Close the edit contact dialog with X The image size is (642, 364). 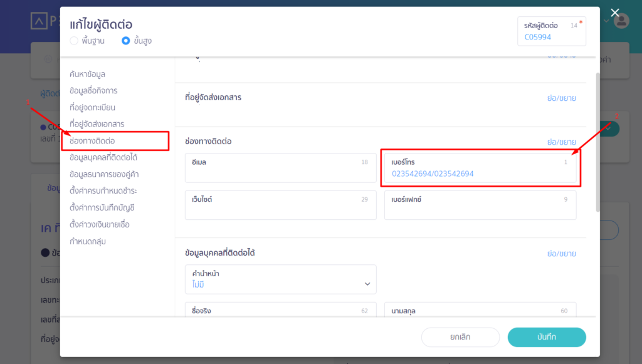point(615,13)
